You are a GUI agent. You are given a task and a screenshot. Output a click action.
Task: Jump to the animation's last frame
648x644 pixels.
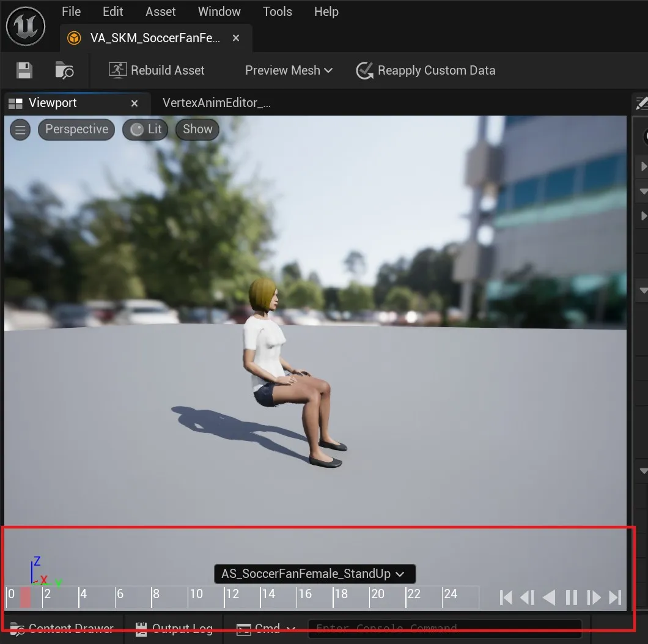tap(616, 598)
